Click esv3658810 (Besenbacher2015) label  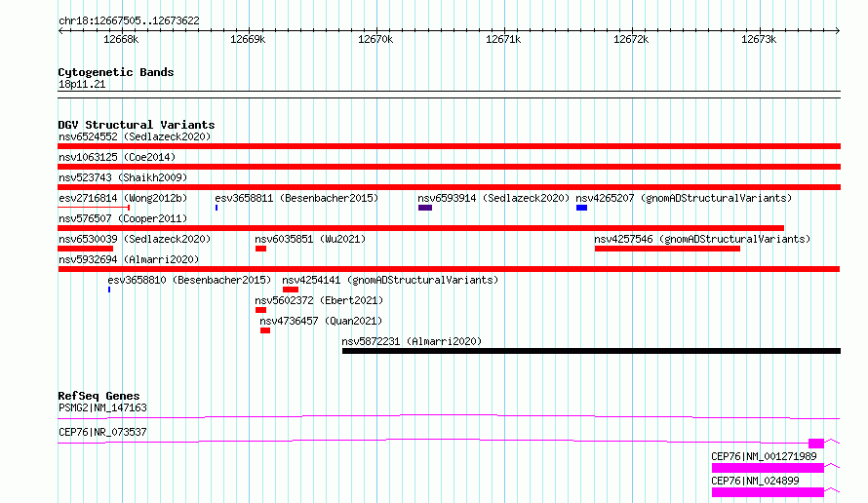(x=189, y=280)
